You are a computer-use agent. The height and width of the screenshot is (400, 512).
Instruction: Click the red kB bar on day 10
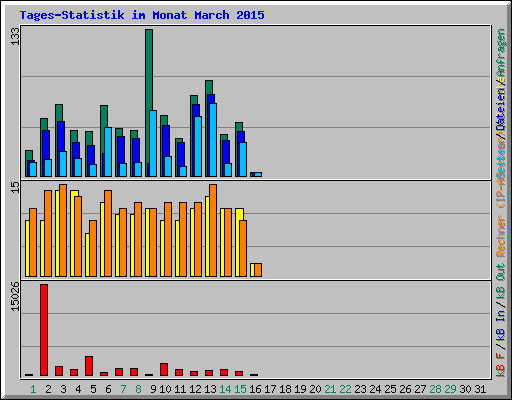pos(164,370)
